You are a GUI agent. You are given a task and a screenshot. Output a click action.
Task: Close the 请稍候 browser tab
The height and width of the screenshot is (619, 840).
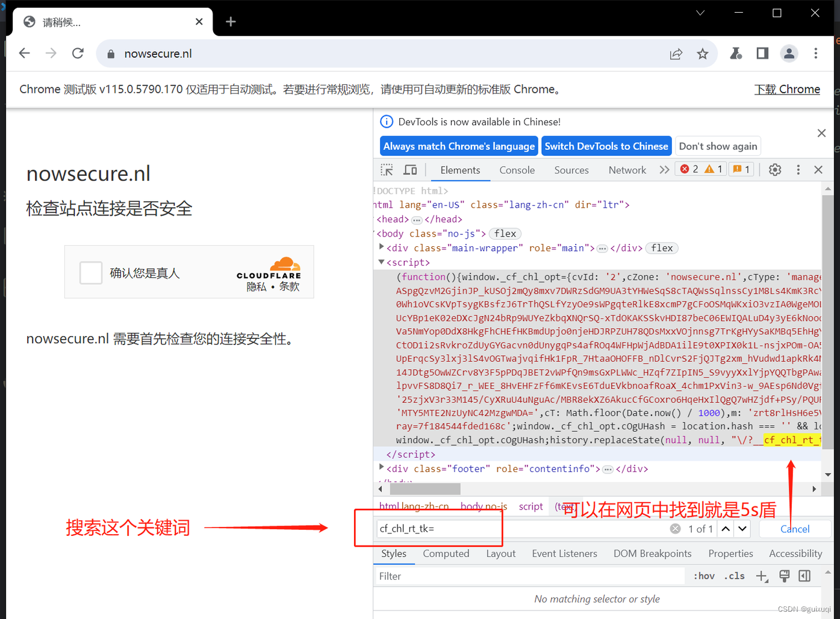click(x=199, y=22)
